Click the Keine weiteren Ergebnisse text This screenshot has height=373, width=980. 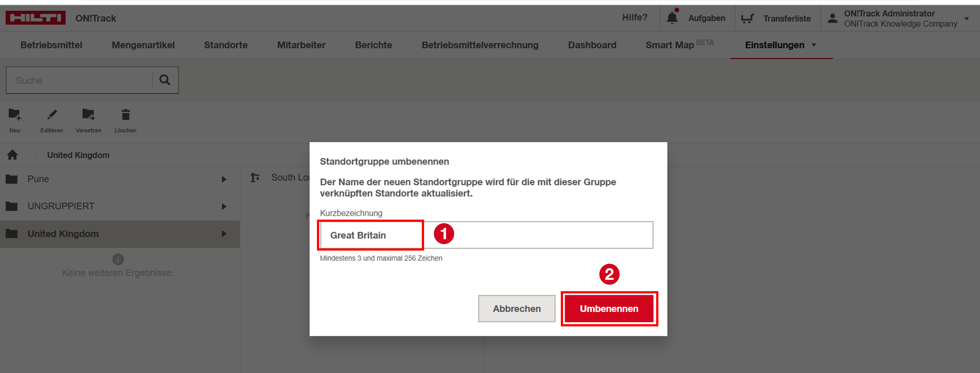(118, 273)
